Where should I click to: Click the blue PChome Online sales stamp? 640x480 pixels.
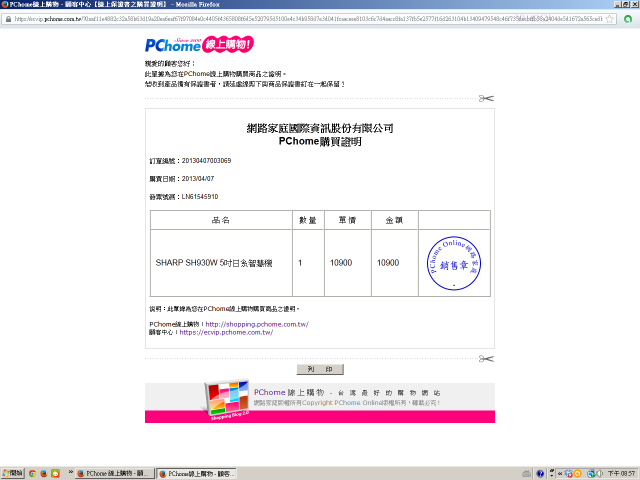[454, 263]
